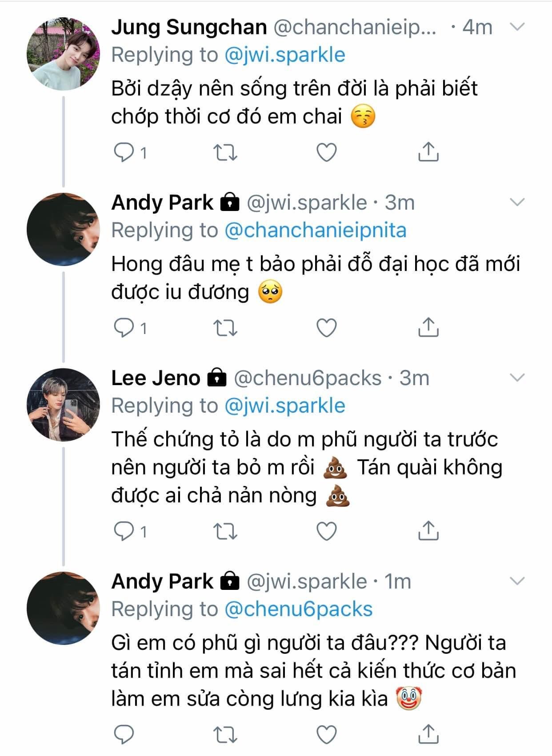Expand options menu on Andy Park's 1m tweet
Image resolution: width=552 pixels, height=756 pixels.
click(517, 581)
